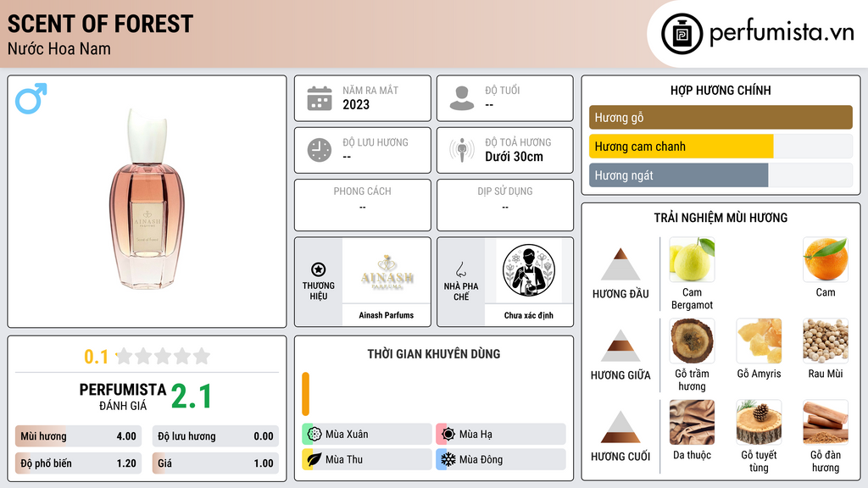
Task: Open the Gỗ trầm hương note image
Action: 692,341
